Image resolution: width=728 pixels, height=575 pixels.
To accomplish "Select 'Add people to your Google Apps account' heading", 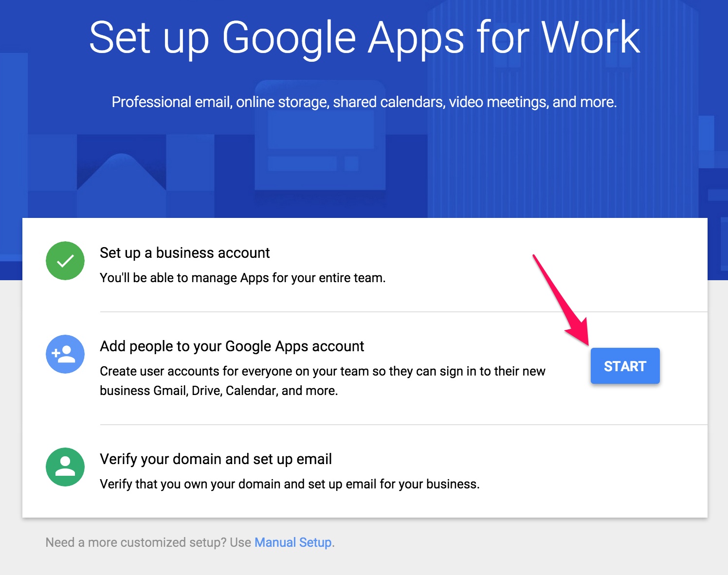I will point(232,346).
